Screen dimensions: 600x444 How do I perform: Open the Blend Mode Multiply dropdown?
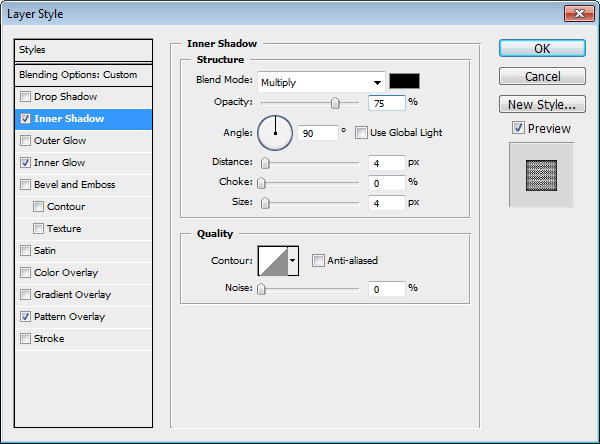(321, 82)
